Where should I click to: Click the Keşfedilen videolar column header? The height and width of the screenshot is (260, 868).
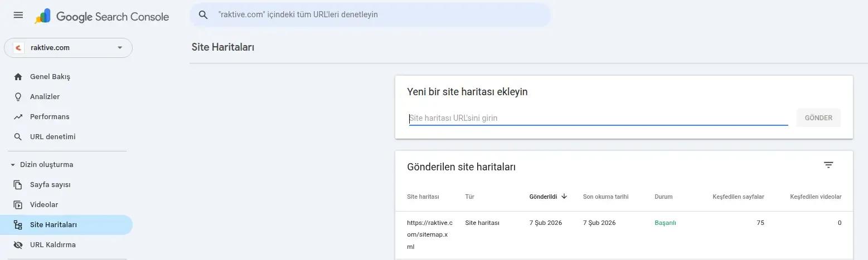point(816,197)
